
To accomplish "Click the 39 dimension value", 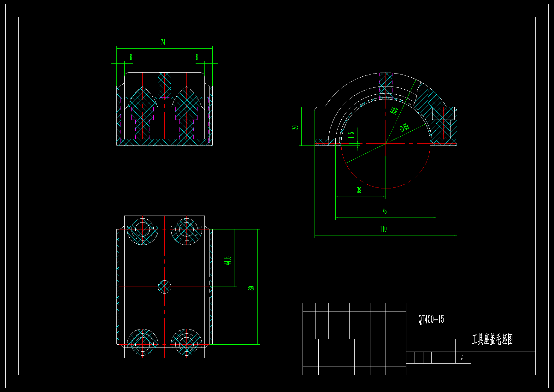I will [x=359, y=190].
